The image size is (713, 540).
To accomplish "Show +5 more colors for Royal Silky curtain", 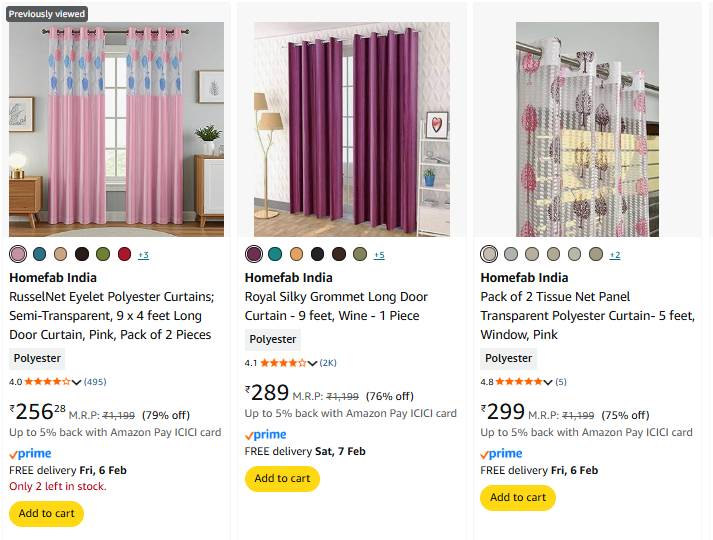I will point(379,255).
